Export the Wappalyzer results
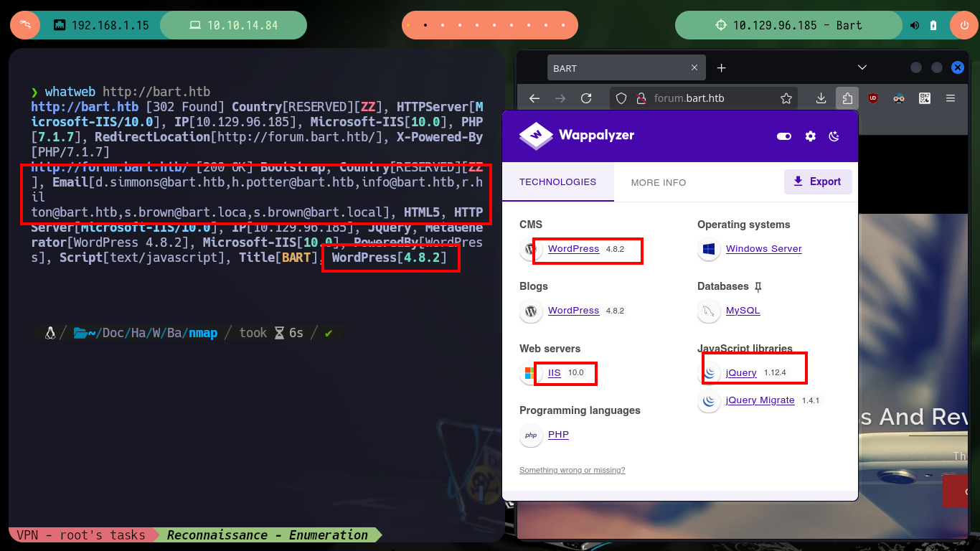Screen dimensions: 980x551 [818, 182]
